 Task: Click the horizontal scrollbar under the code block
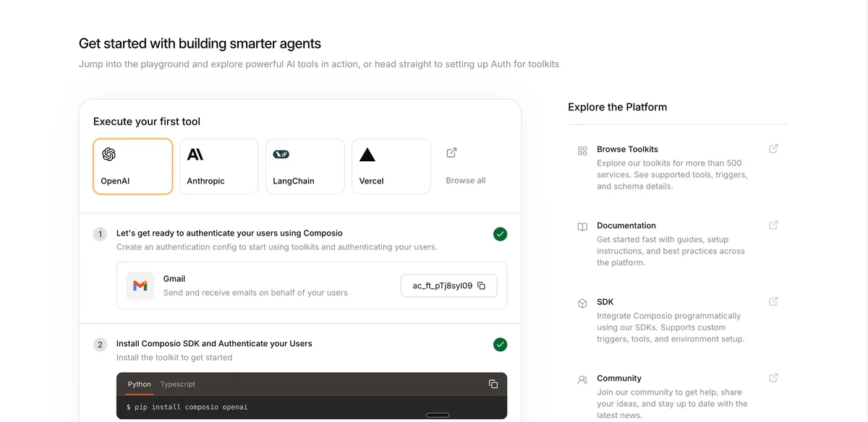click(x=438, y=415)
